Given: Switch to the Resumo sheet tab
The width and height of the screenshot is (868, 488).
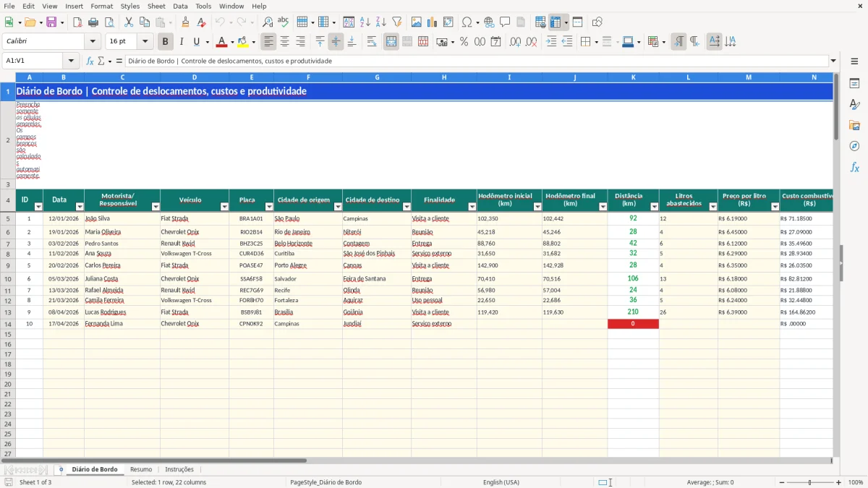Looking at the screenshot, I should coord(141,470).
